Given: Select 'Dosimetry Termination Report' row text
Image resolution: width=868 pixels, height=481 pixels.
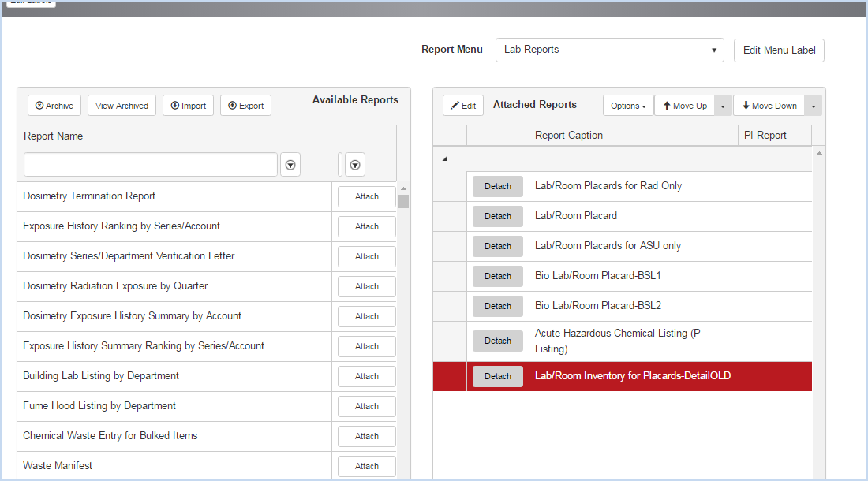Looking at the screenshot, I should tap(88, 196).
